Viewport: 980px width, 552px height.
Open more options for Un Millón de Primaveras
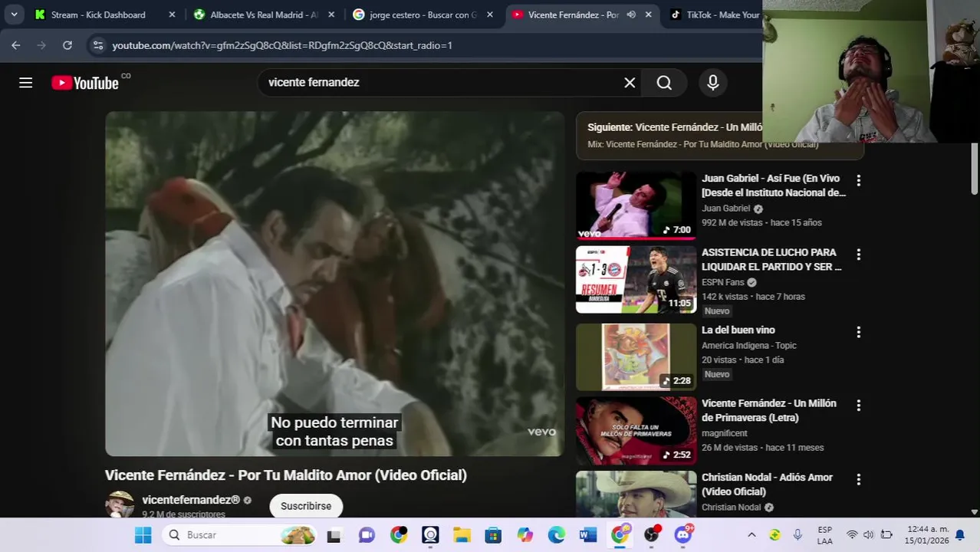point(858,405)
